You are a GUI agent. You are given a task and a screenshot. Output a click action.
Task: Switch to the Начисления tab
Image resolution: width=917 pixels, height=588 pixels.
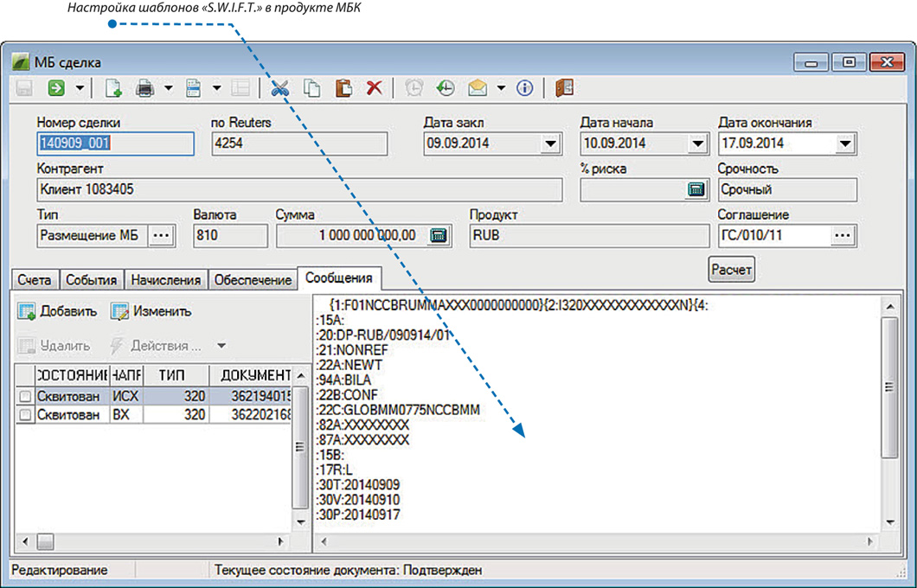(x=167, y=280)
